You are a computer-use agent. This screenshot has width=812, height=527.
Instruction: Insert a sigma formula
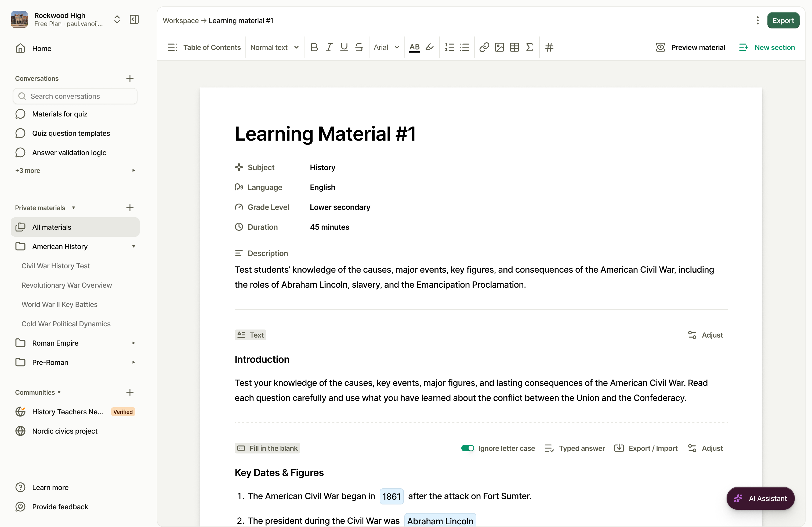pos(529,47)
